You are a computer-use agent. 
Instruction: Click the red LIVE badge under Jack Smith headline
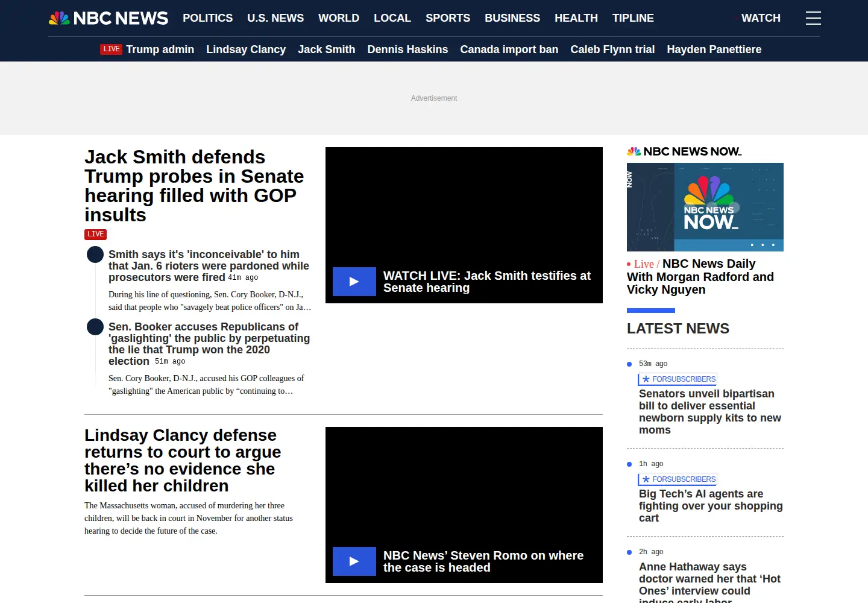point(95,235)
